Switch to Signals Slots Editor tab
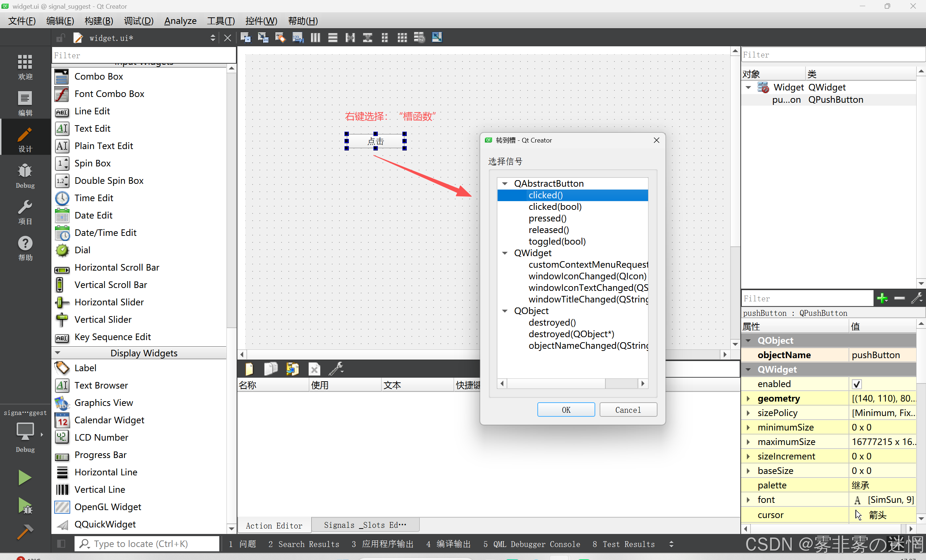The width and height of the screenshot is (926, 560). click(x=365, y=525)
